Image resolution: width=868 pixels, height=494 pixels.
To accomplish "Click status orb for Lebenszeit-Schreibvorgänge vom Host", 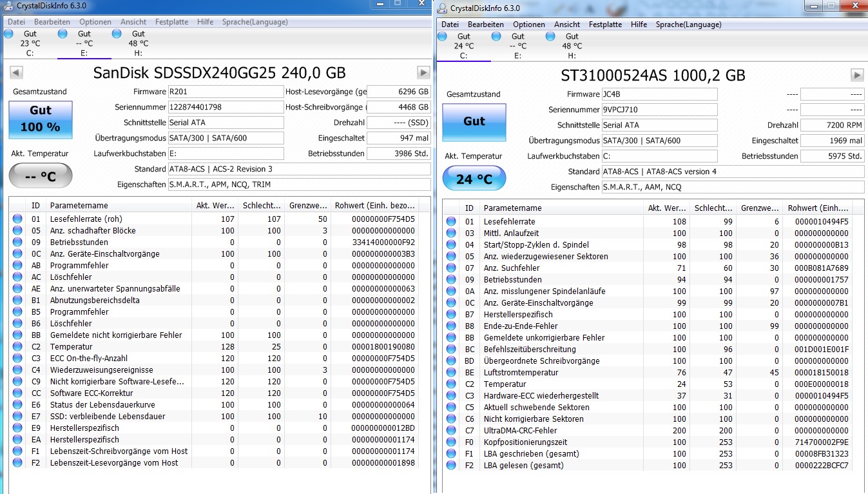I will (17, 451).
